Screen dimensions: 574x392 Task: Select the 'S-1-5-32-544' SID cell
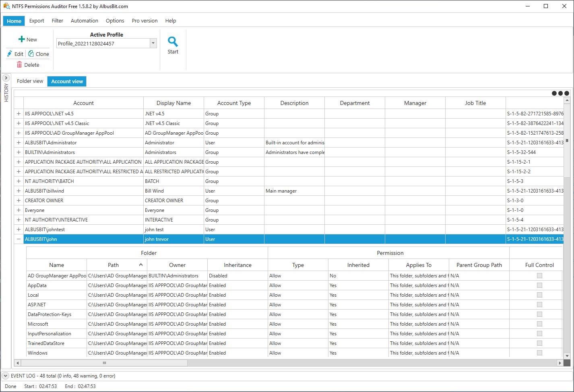(535, 152)
